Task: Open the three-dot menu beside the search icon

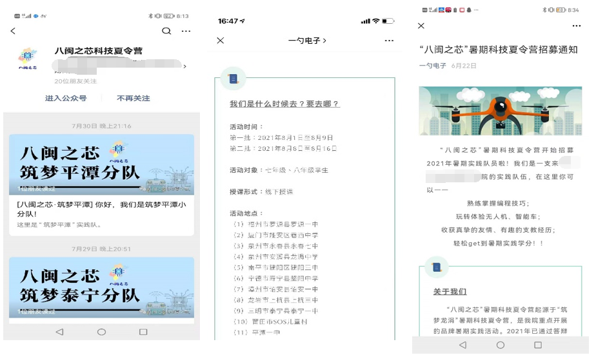Action: [x=186, y=31]
